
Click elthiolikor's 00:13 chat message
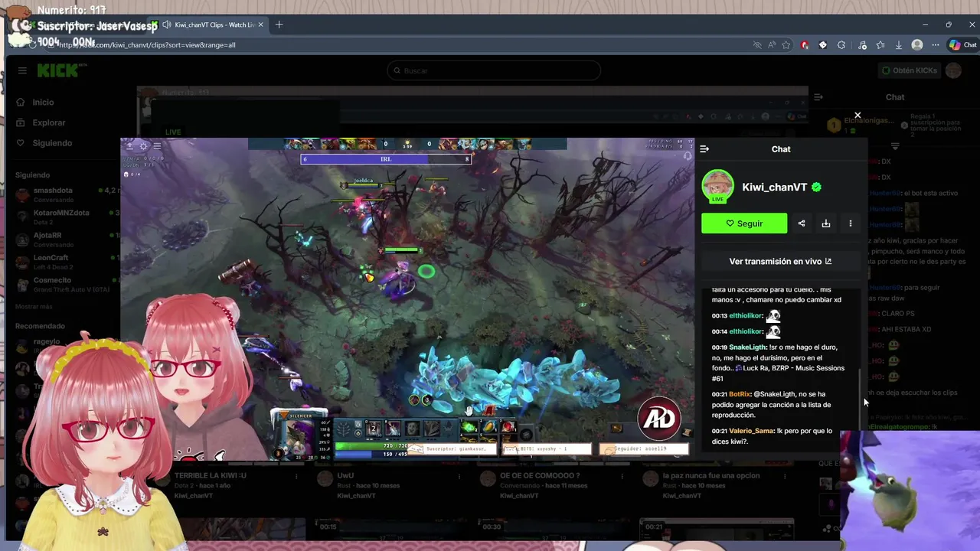pos(746,316)
